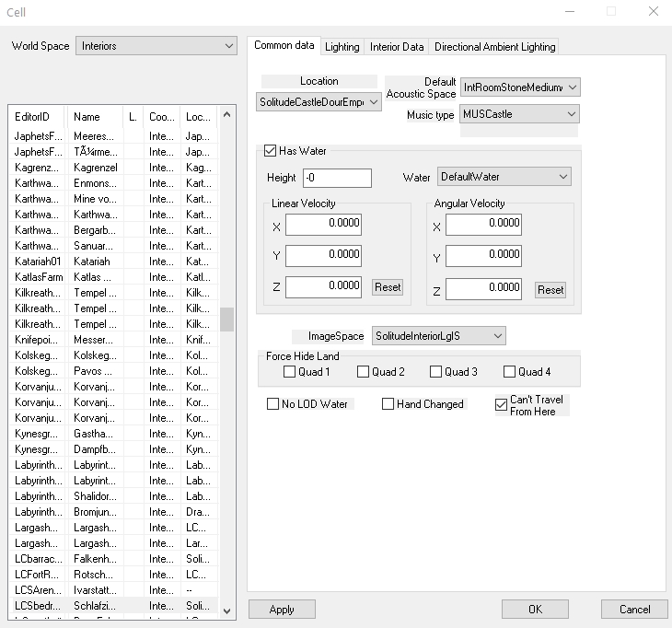The width and height of the screenshot is (672, 628).
Task: Click the water Height input field
Action: (337, 178)
